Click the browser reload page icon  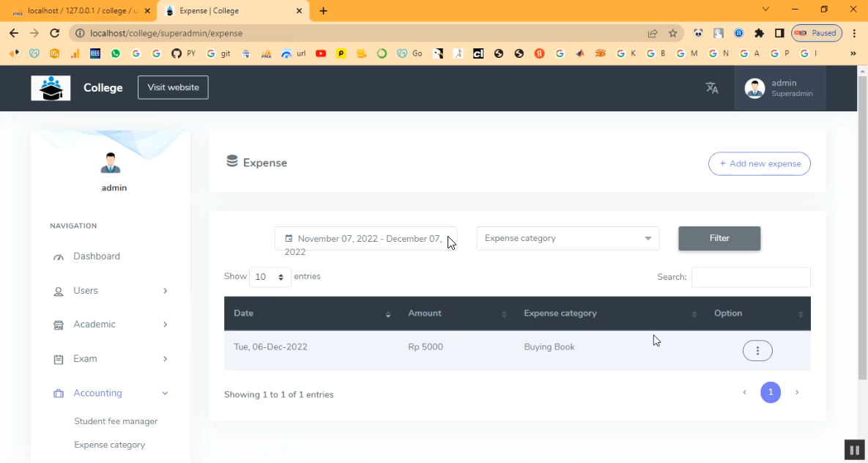[54, 33]
